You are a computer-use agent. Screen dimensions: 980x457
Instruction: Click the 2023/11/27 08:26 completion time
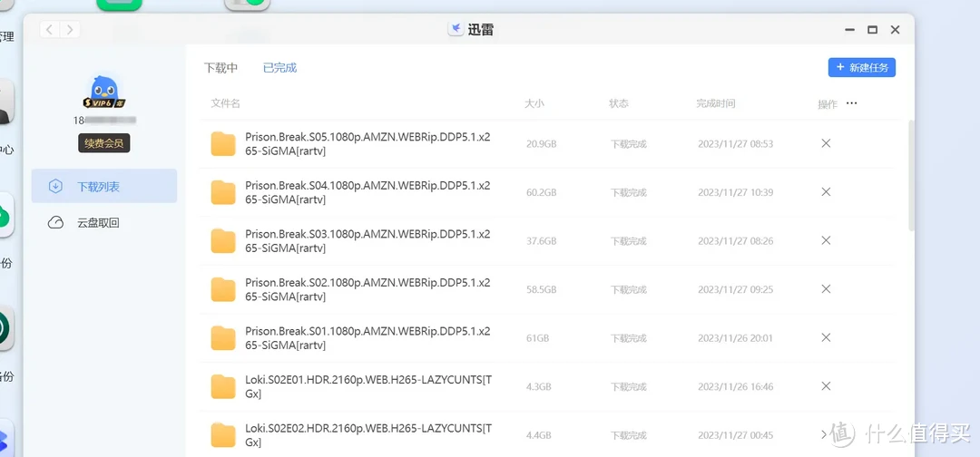736,241
